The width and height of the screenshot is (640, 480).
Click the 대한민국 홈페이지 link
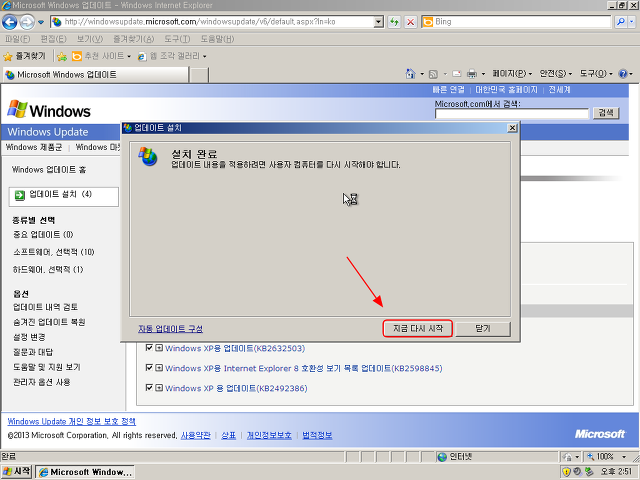coord(506,90)
